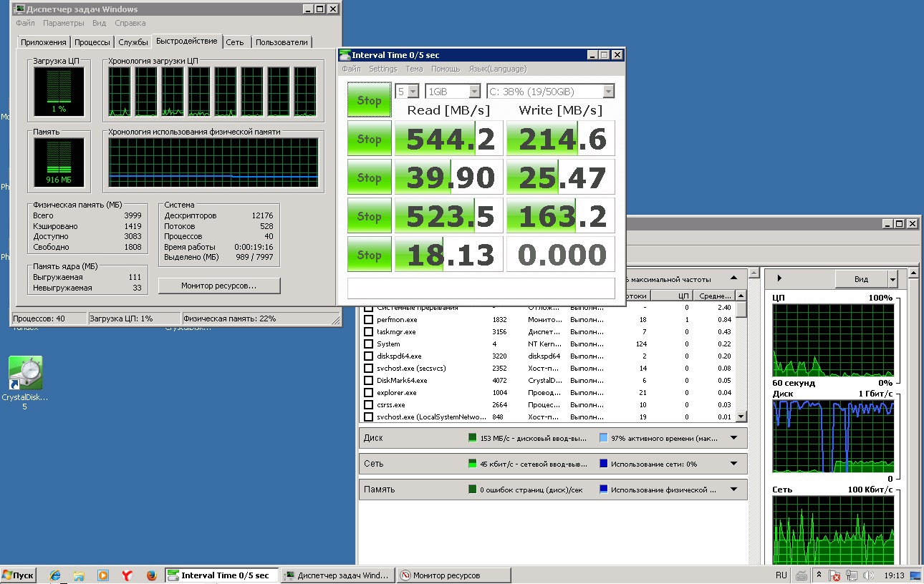Screen dimensions: 924x584
Task: Check the System process checkbox
Action: (368, 344)
